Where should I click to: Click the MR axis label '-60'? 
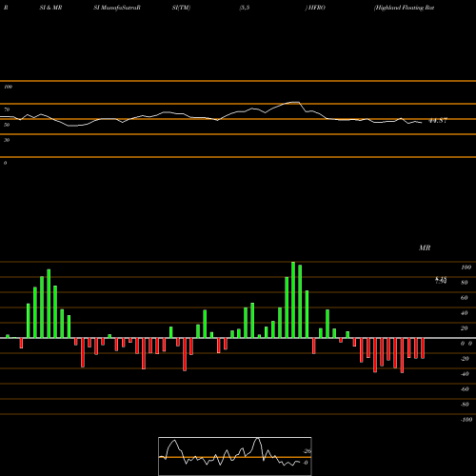[465, 389]
